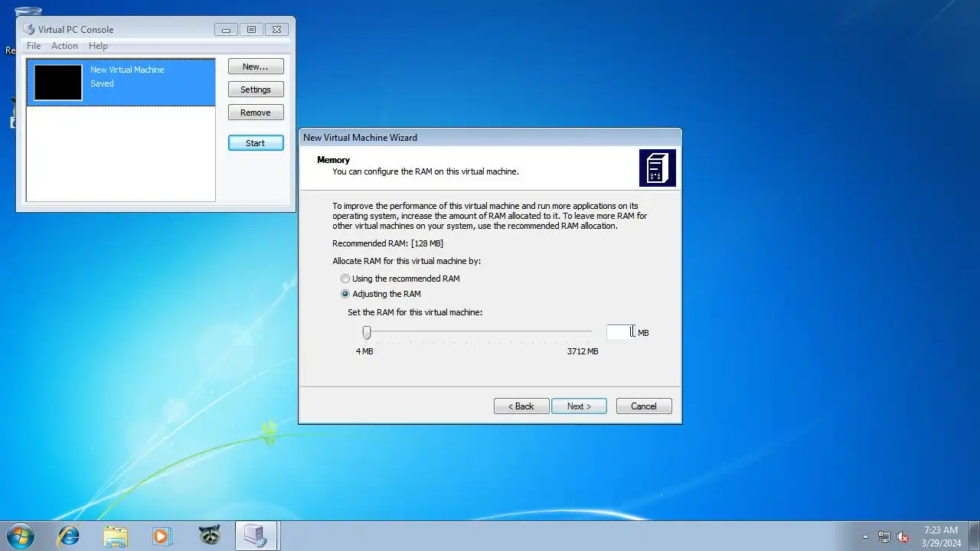Click the "4 MB" minimum label
This screenshot has width=980, height=551.
point(364,351)
